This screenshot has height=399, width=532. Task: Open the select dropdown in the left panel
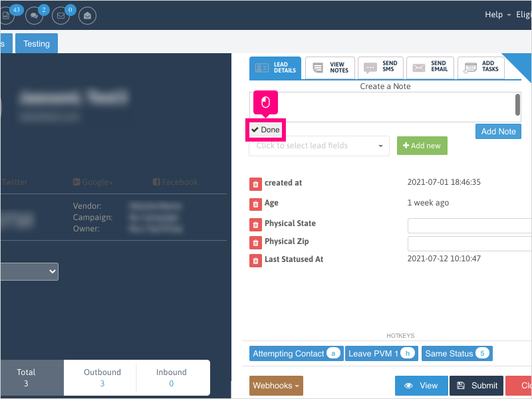[x=29, y=271]
